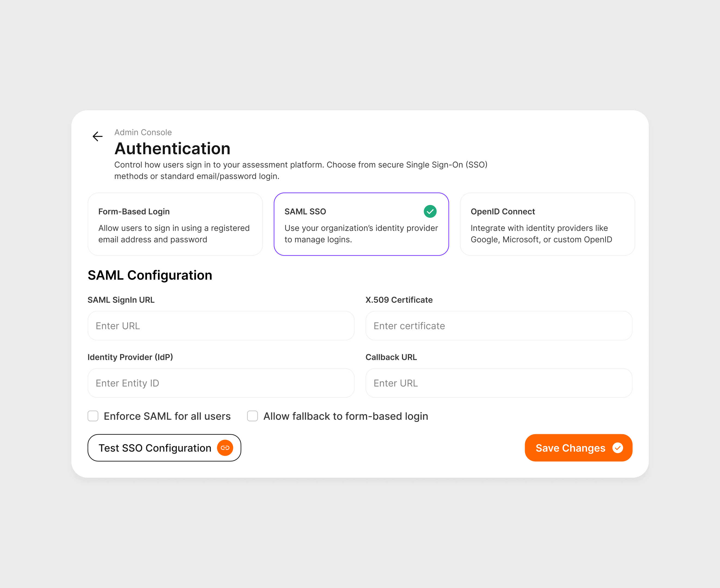Click the checkmark icon inside Save Changes
Screen dimensions: 720x588
click(x=618, y=448)
